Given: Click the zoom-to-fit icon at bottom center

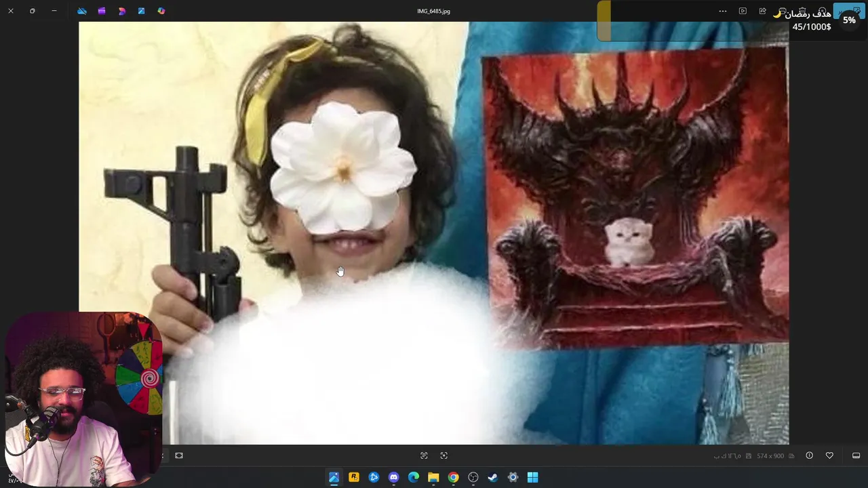Looking at the screenshot, I should click(424, 455).
